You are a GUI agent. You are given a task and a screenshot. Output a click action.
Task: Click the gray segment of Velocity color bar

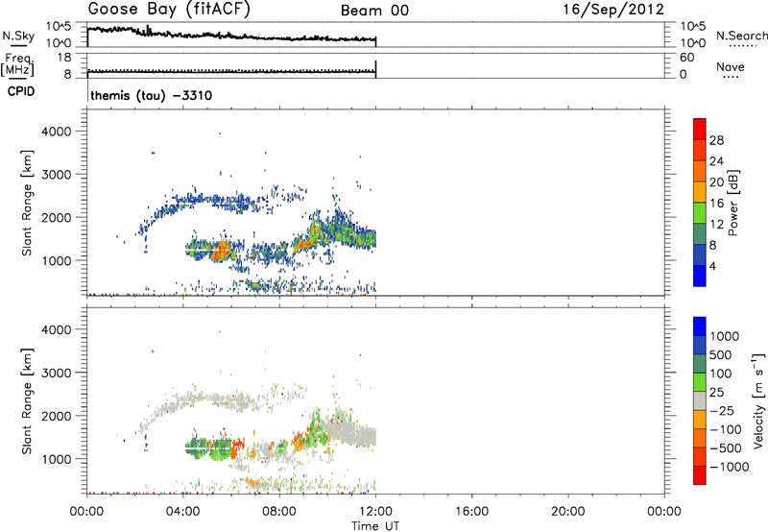700,401
